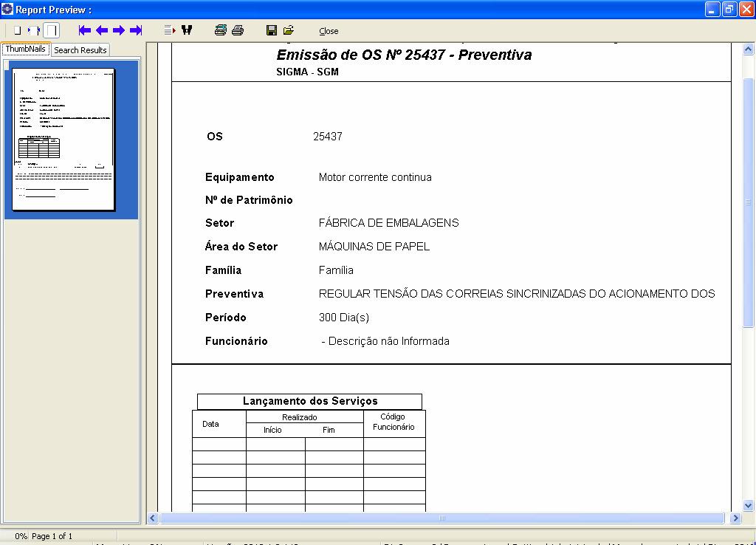
Task: Click OS value 25437
Action: coord(328,137)
